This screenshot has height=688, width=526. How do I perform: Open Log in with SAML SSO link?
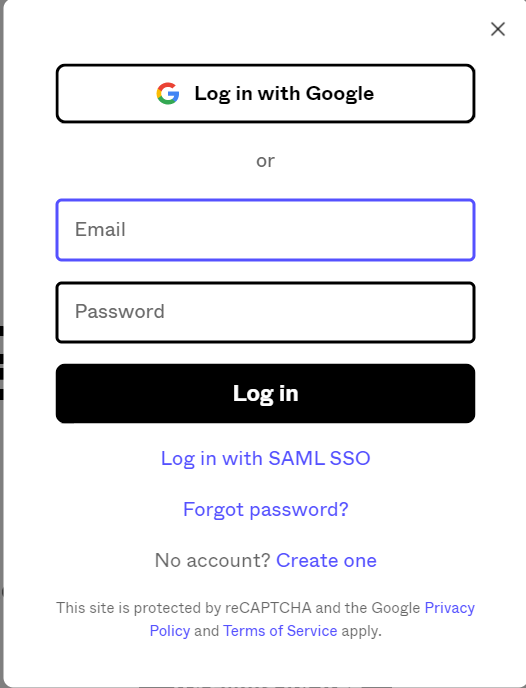point(265,459)
